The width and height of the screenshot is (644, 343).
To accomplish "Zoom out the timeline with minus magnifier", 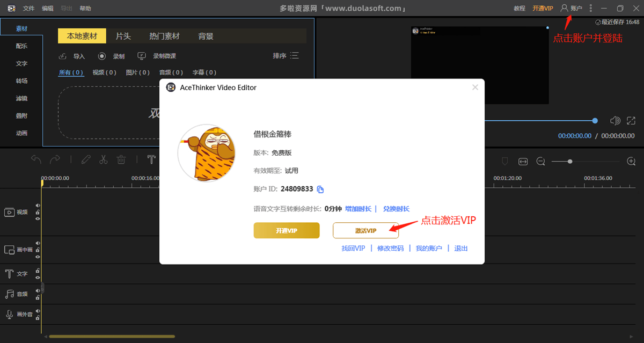I will tap(541, 161).
